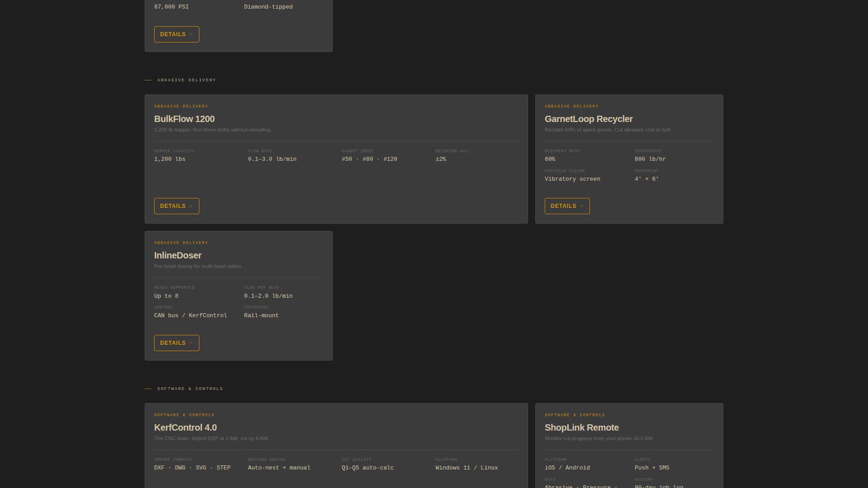Open the ShopLink Remote heading
Viewport: 868px width, 488px height.
click(581, 427)
